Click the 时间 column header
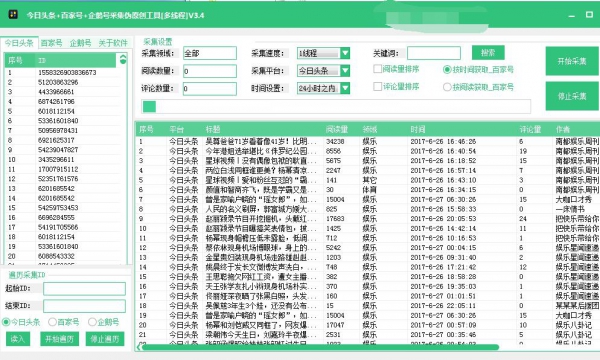 tap(418, 129)
